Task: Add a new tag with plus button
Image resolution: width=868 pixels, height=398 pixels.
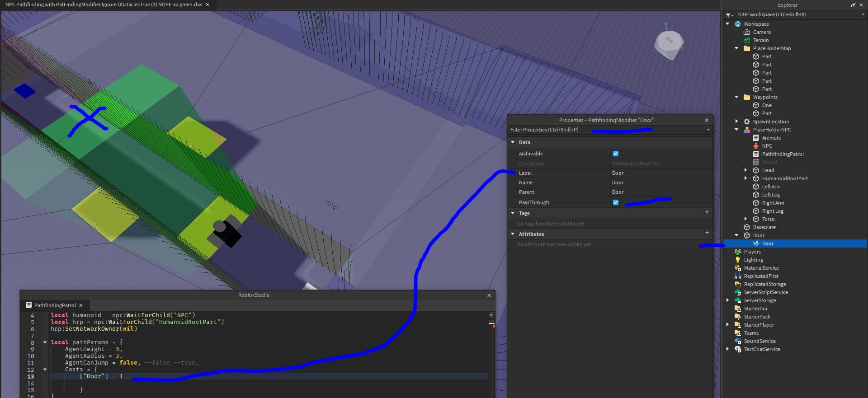Action: (x=707, y=212)
